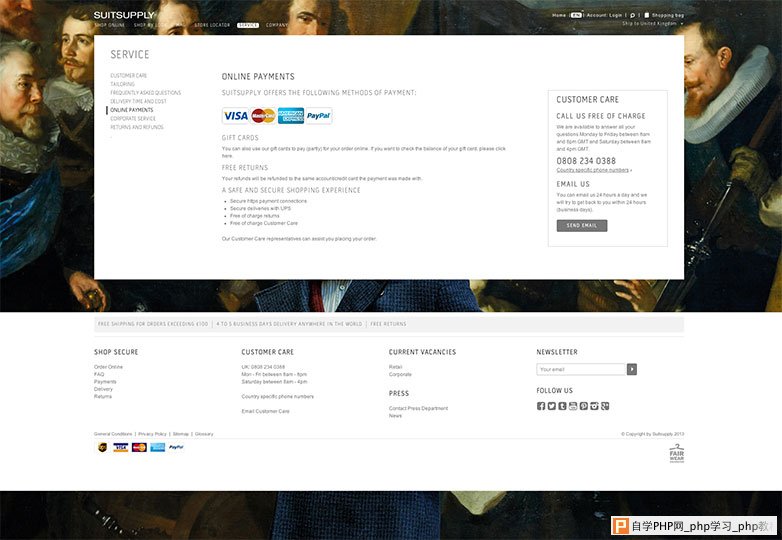The image size is (782, 540).
Task: Click the Account Login link
Action: coord(604,15)
